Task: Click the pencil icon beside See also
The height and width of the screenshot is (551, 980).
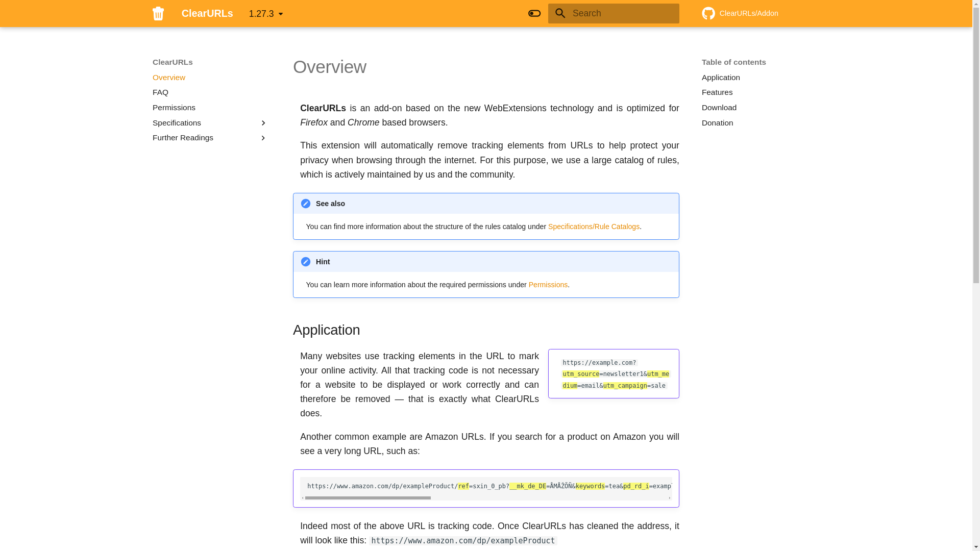Action: [x=306, y=204]
